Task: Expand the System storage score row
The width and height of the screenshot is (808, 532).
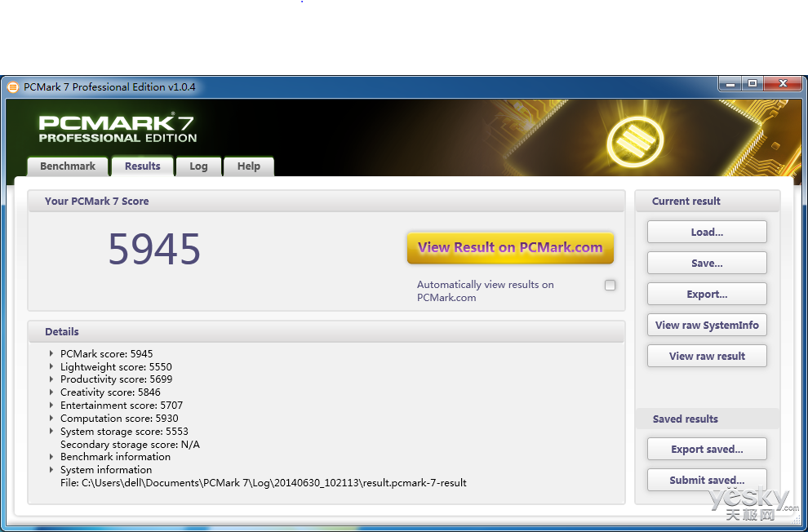Action: (x=51, y=431)
